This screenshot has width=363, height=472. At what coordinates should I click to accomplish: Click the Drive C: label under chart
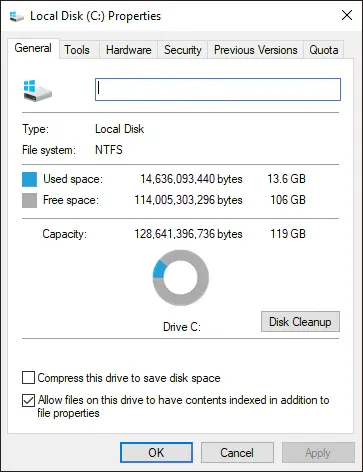click(x=182, y=327)
